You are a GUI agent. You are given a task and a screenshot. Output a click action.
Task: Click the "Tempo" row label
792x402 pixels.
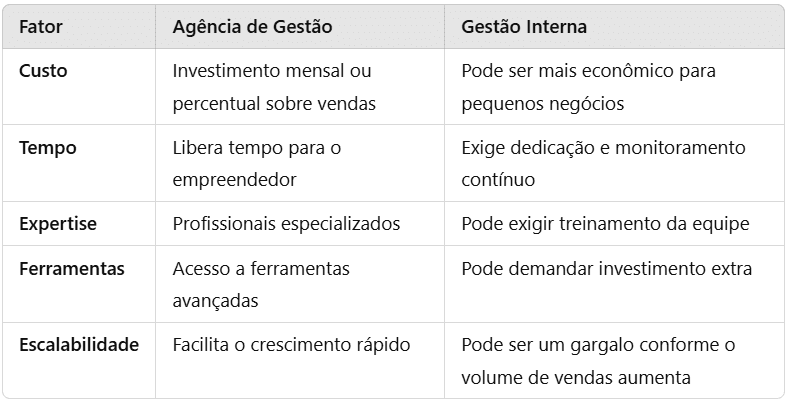48,148
